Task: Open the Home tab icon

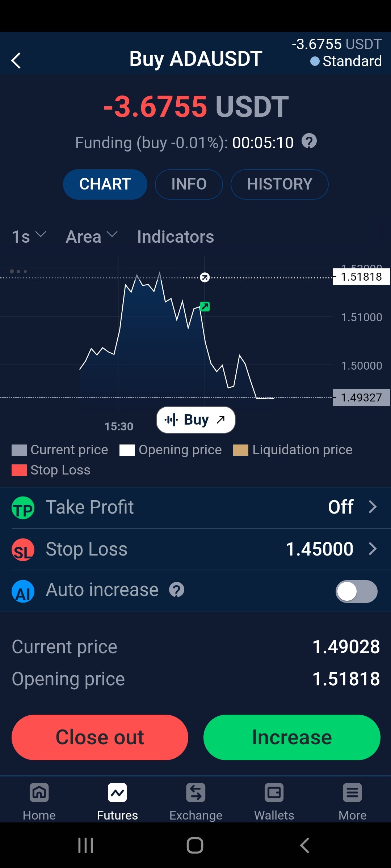Action: click(x=39, y=793)
